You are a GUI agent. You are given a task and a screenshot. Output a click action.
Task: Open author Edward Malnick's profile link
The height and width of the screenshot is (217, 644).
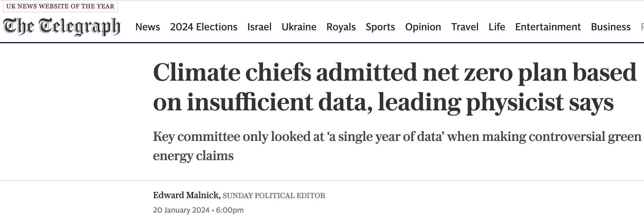[186, 195]
